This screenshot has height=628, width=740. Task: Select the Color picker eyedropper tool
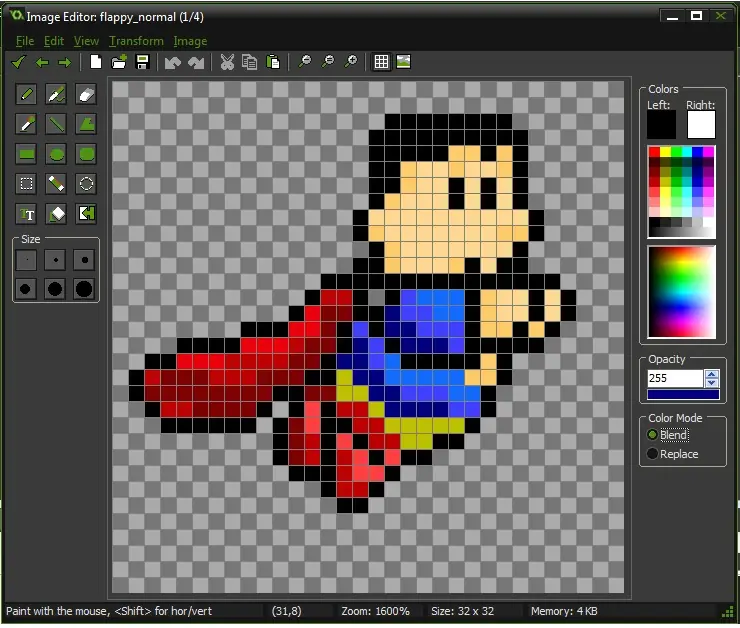coord(26,124)
